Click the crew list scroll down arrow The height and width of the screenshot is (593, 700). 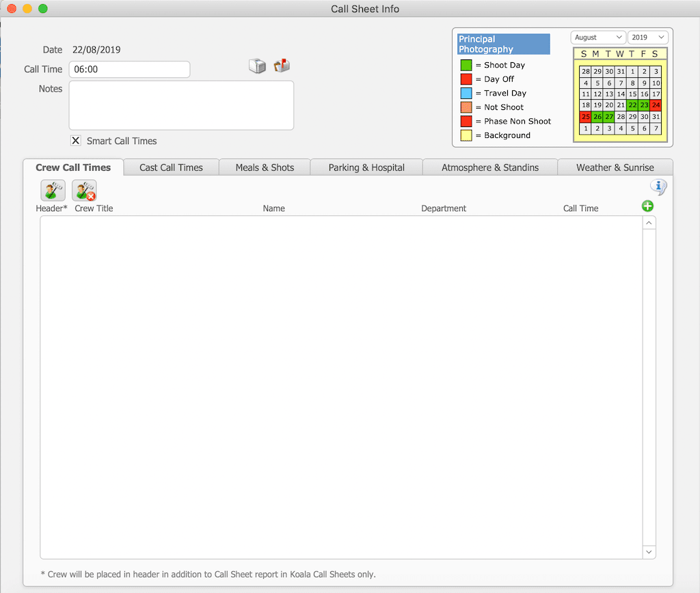coord(649,552)
